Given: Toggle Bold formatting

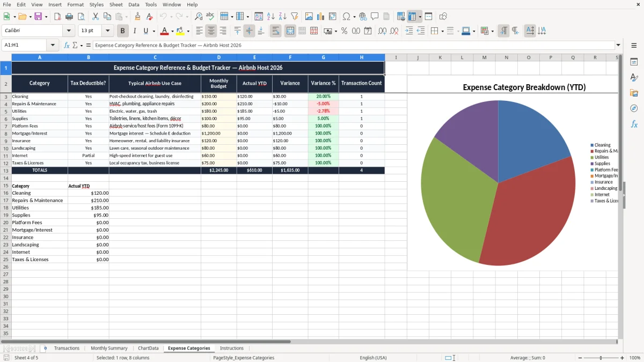Looking at the screenshot, I should 123,31.
